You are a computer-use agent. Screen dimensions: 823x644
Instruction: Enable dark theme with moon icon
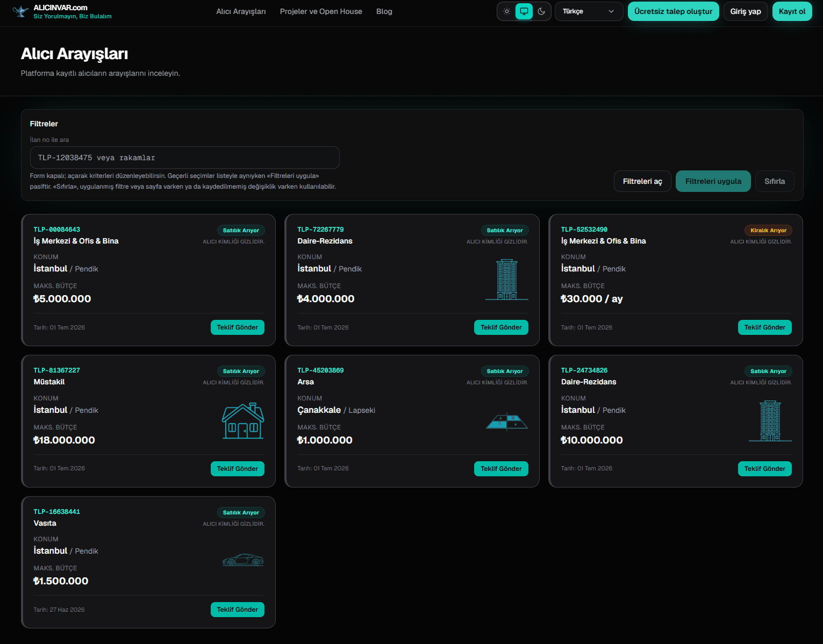(541, 11)
